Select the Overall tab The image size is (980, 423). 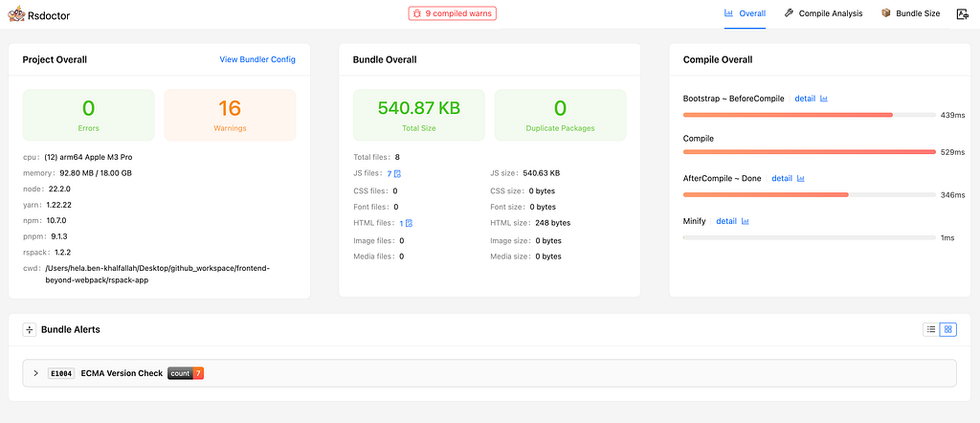click(745, 13)
